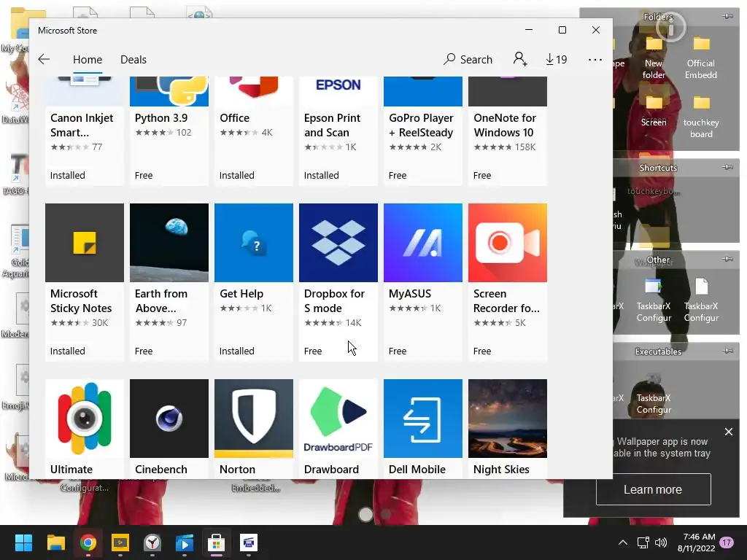The image size is (747, 560).
Task: Pin the Other desktop group
Action: point(727,259)
